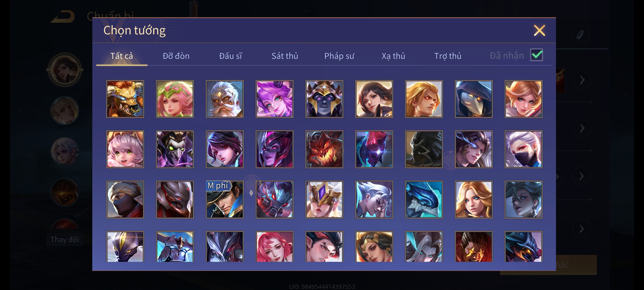Select the hero tagged 'M phí'

[x=225, y=199]
